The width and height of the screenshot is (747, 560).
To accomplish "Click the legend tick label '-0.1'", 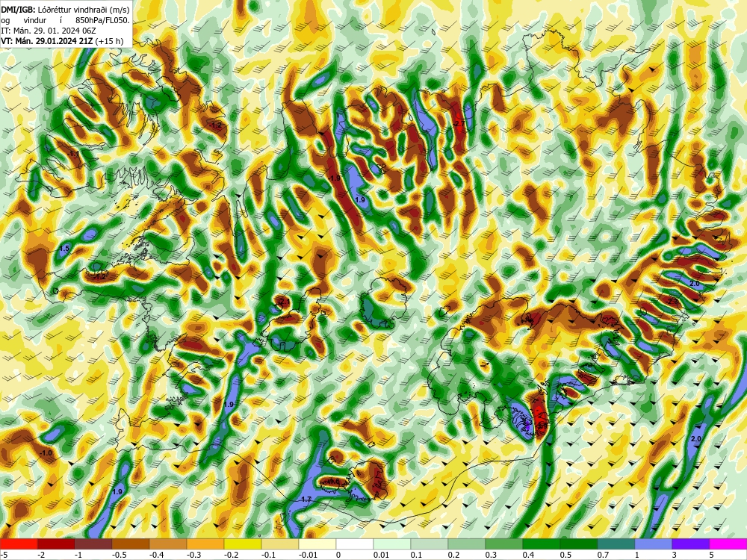I will tap(270, 555).
